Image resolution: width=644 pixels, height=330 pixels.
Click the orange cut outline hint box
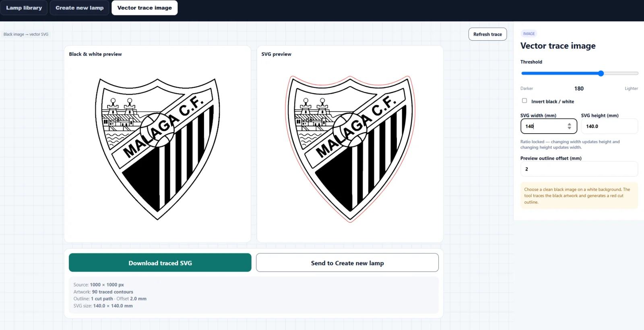point(579,196)
